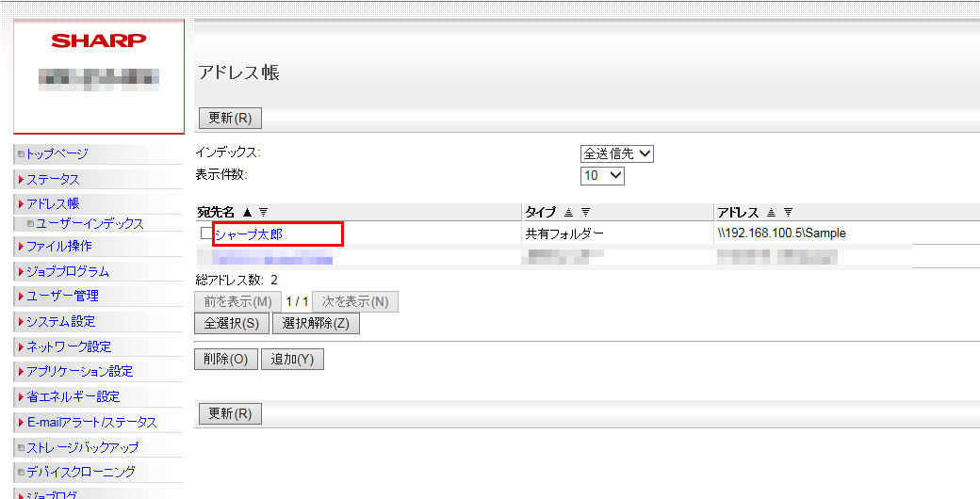Sort 宛先名 column ascending

click(x=248, y=212)
